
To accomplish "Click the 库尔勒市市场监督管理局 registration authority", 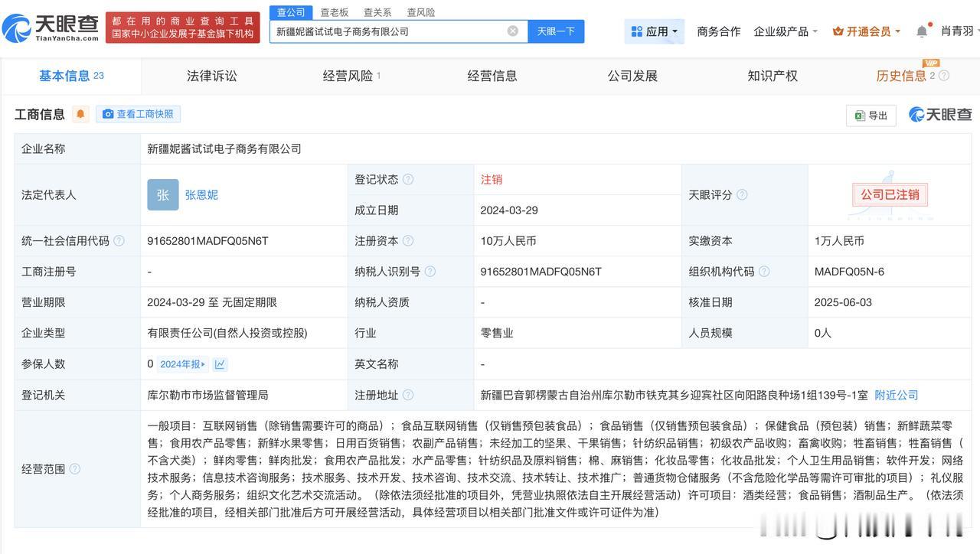I will [x=207, y=396].
